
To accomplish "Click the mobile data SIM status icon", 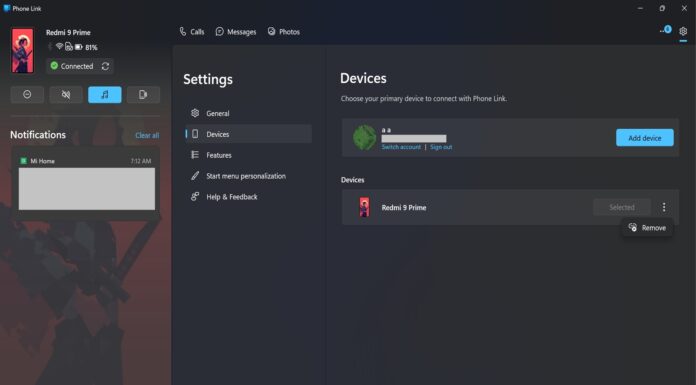I will pos(69,47).
